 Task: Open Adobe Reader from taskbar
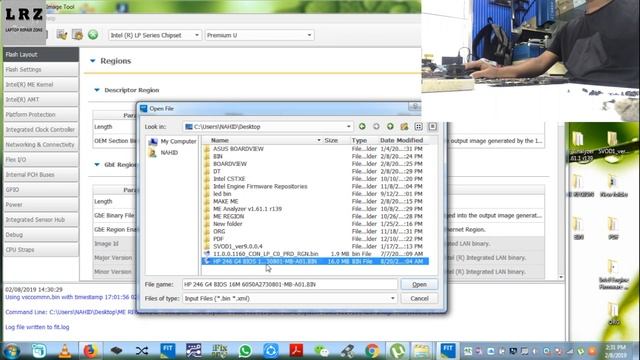click(296, 351)
